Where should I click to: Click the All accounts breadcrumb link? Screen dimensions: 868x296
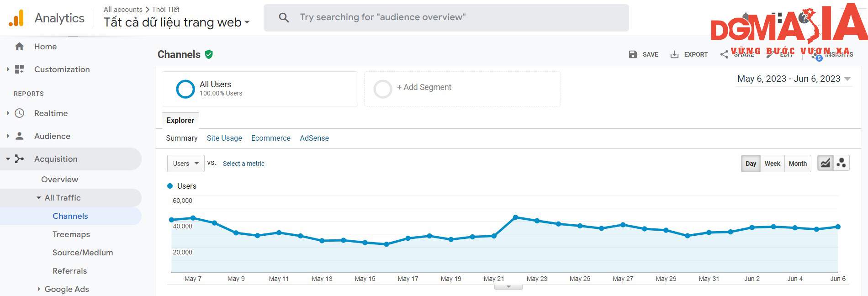click(x=123, y=9)
